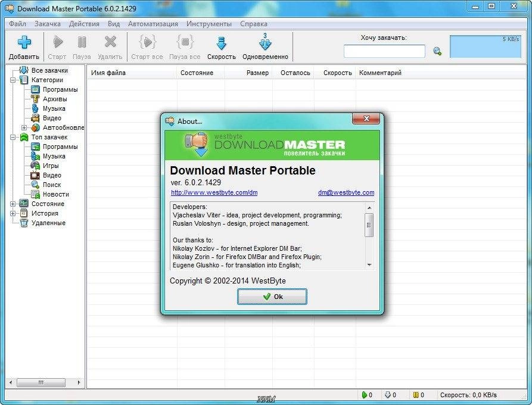Click the paused downloads status bar icon
The width and height of the screenshot is (532, 405).
tap(416, 395)
